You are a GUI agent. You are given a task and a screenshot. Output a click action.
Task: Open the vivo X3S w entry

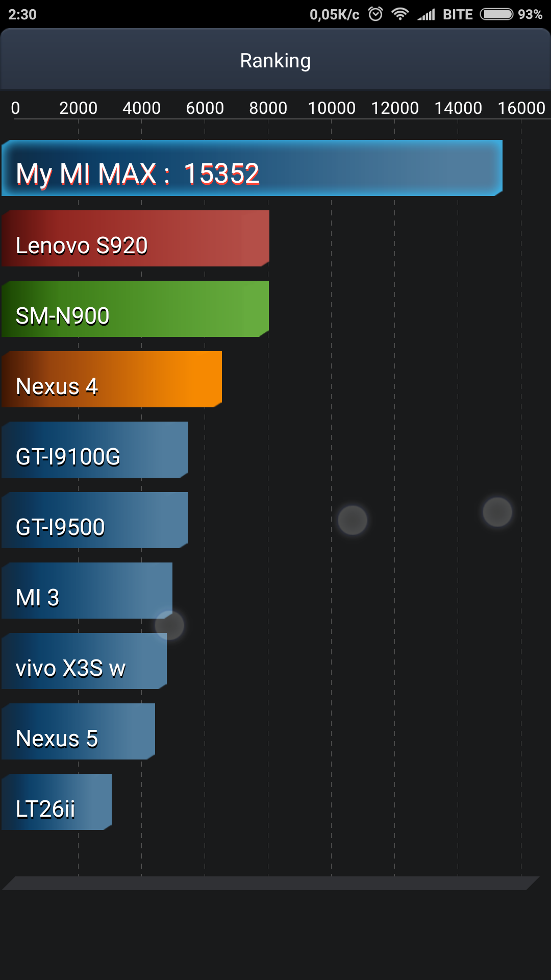tap(84, 661)
